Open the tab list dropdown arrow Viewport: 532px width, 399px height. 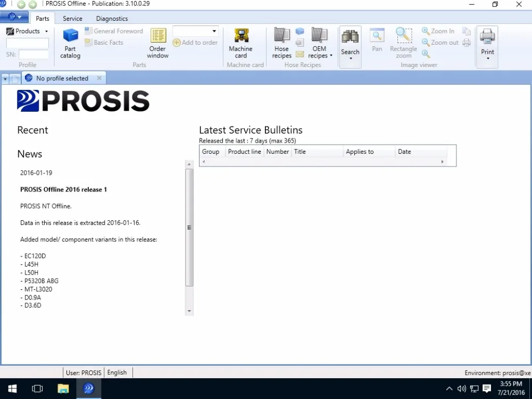tap(5, 79)
